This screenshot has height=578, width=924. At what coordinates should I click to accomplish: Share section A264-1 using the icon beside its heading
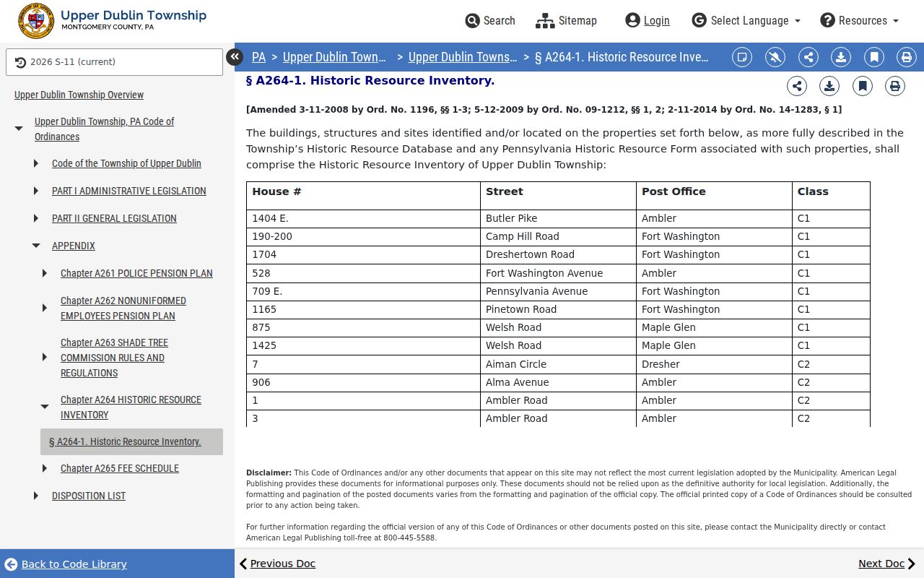coord(797,87)
